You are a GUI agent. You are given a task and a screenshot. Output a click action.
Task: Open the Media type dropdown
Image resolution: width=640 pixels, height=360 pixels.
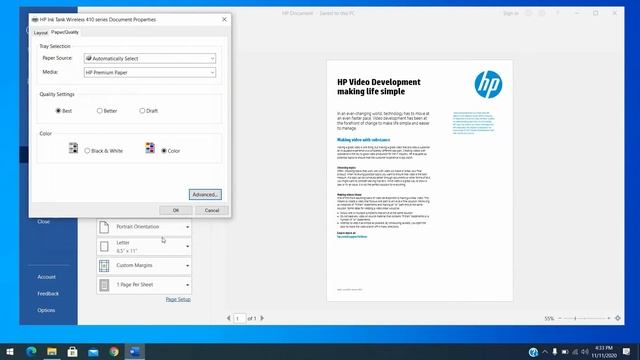(x=150, y=72)
